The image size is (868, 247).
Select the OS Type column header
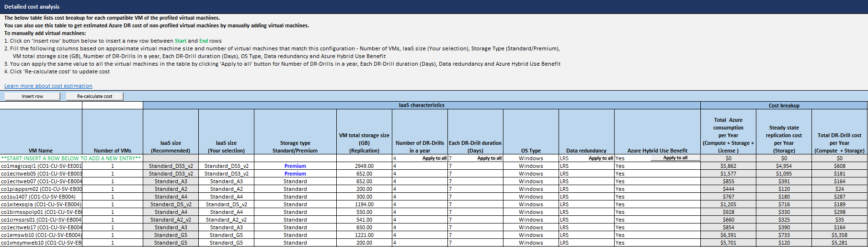pos(531,132)
